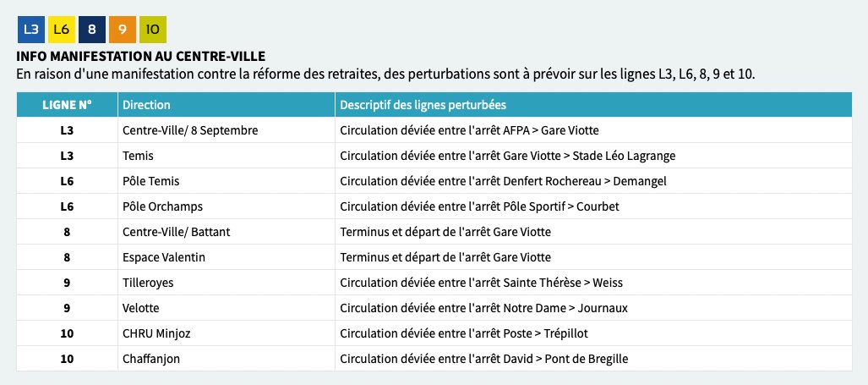Screen dimensions: 868x385
Task: Click the yellow L6 line badge
Action: click(x=62, y=30)
